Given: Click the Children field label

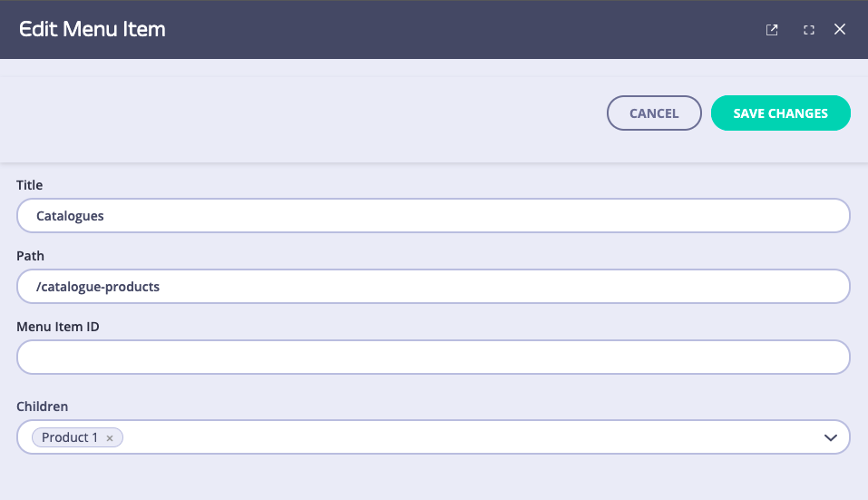Looking at the screenshot, I should pos(43,407).
